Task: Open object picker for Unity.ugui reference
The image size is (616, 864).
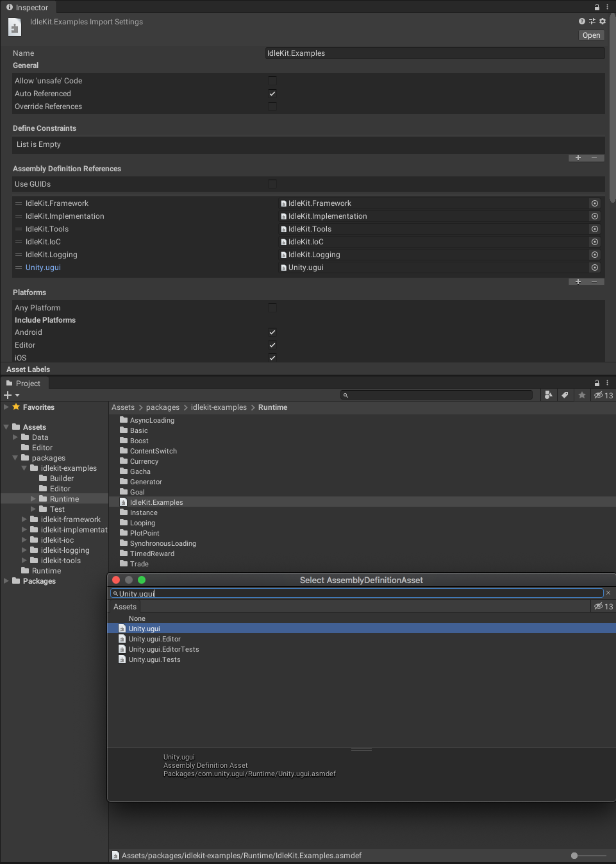Action: (x=595, y=267)
